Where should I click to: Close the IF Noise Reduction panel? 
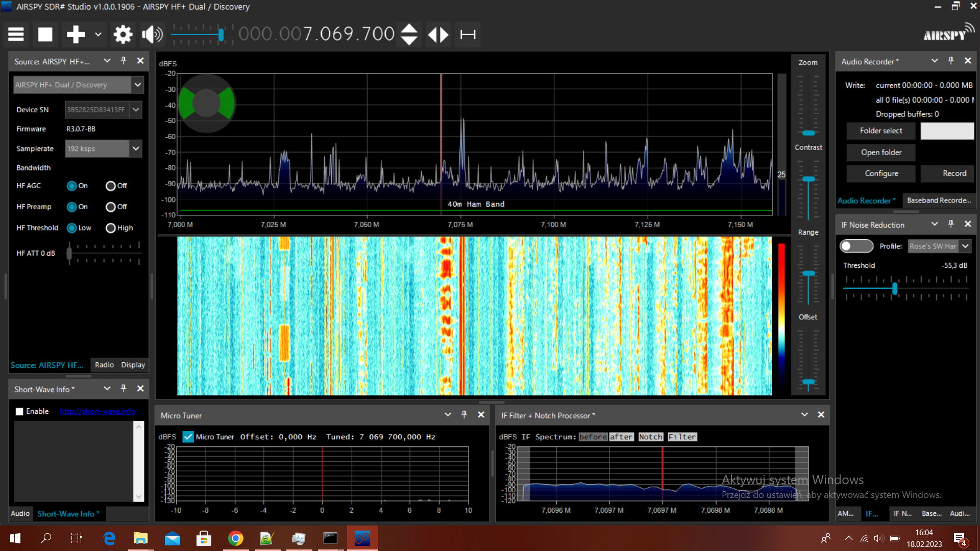click(x=968, y=224)
